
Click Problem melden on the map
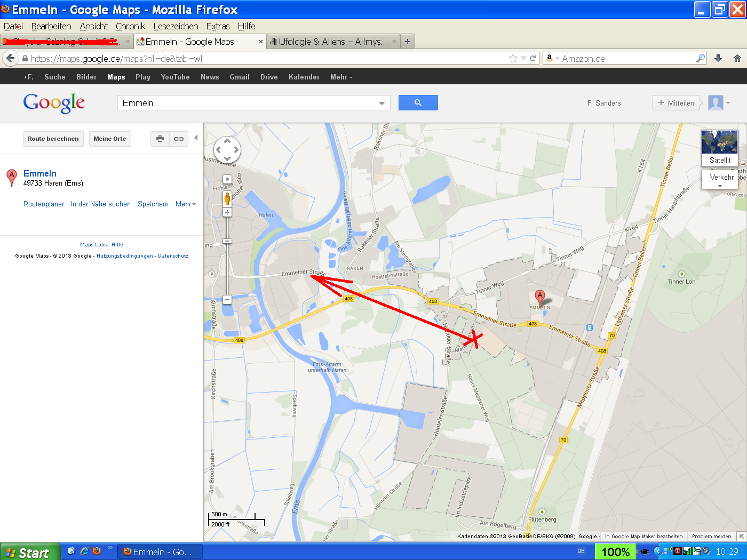click(x=711, y=537)
